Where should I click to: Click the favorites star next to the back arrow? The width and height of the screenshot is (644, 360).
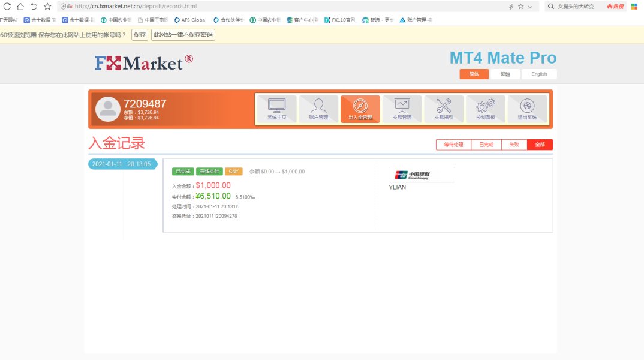[47, 6]
